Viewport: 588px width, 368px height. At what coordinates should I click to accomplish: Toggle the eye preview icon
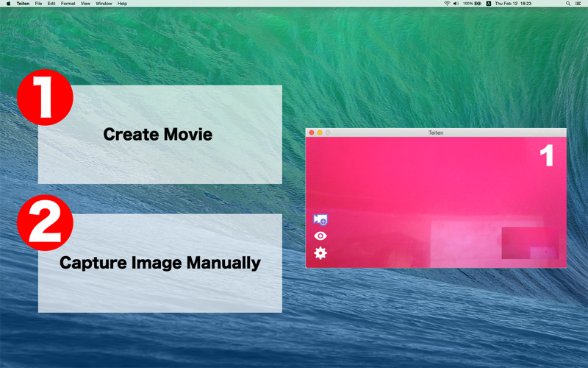320,236
